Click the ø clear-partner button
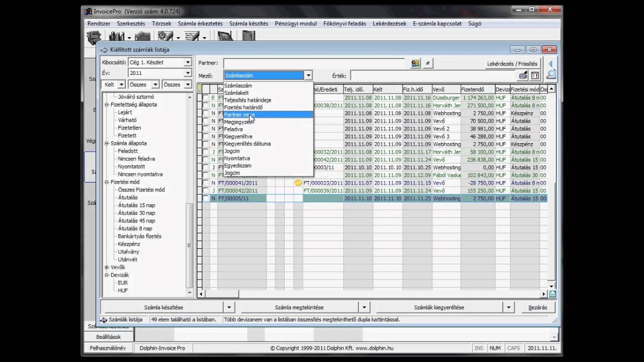This screenshot has height=362, width=644. [428, 63]
